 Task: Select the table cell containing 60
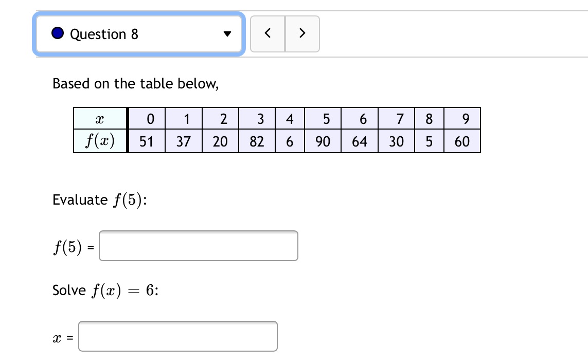(x=462, y=141)
